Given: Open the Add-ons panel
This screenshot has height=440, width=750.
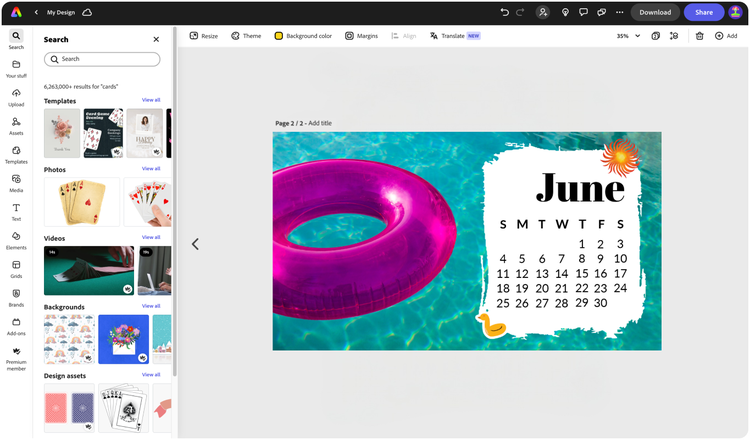Looking at the screenshot, I should point(16,327).
